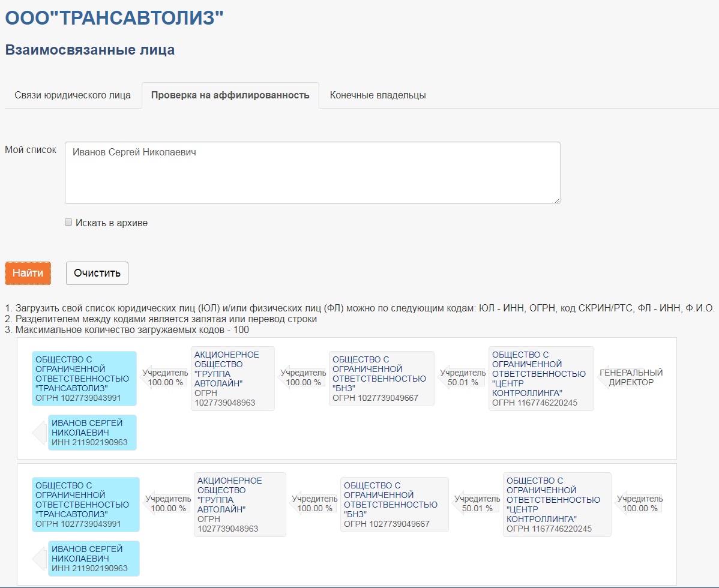The height and width of the screenshot is (588, 719).
Task: Open the Конечные владельцы tab
Action: [x=378, y=95]
